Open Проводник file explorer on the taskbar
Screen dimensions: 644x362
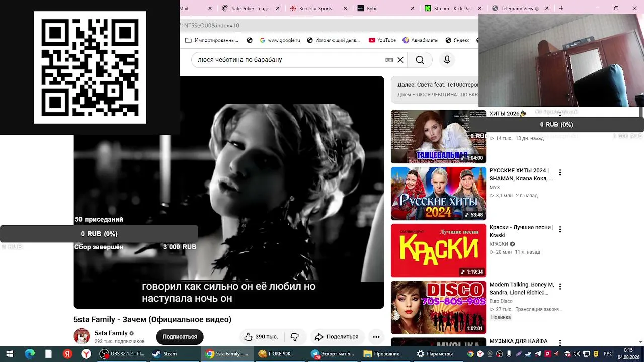pos(385,354)
